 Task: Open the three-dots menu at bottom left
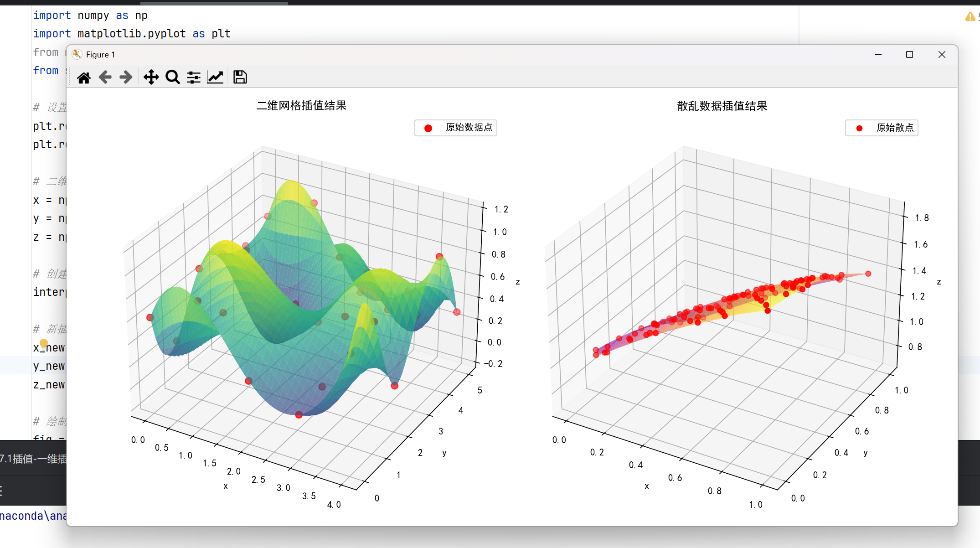point(2,491)
